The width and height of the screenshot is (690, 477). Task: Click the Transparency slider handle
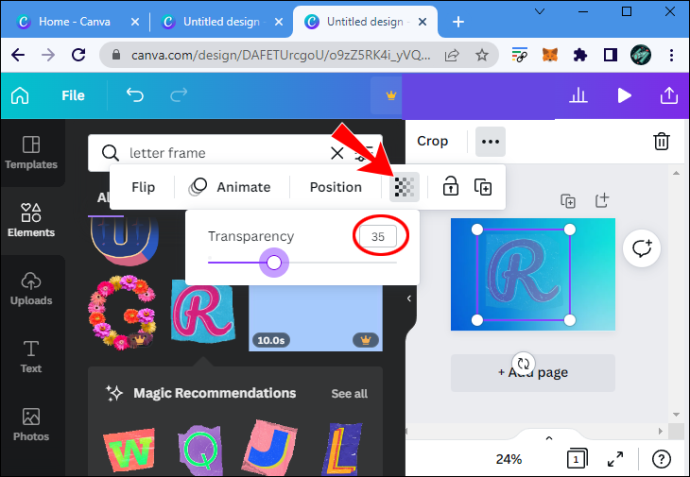pos(274,263)
